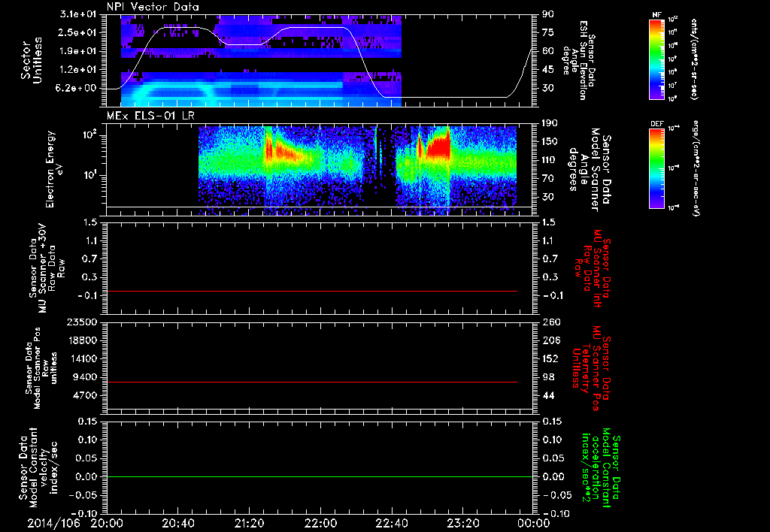This screenshot has height=532, width=770.
Task: Select the 1.9e+01 sector tick value
Action: [78, 51]
